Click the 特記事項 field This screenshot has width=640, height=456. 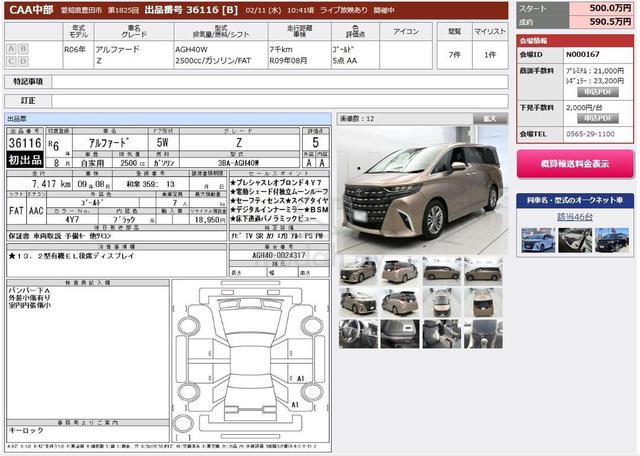click(280, 82)
